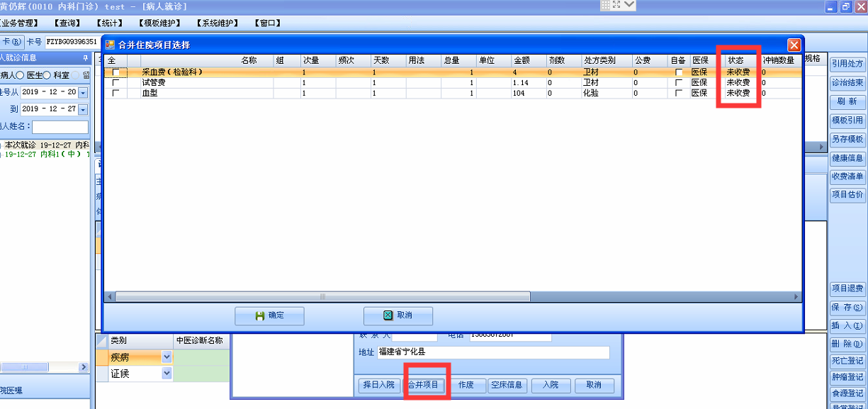Toggle 自备 checkbox in 采血费 row
Screen dimensions: 868x409
click(679, 72)
